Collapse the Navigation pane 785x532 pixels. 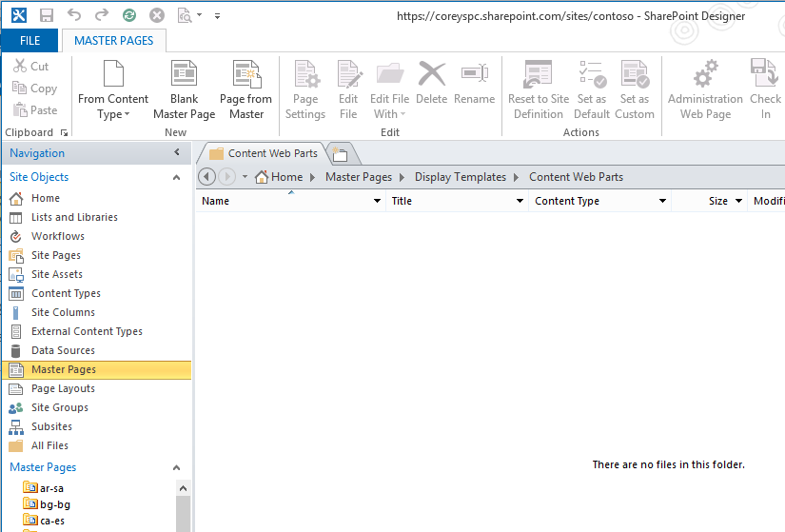(x=177, y=152)
